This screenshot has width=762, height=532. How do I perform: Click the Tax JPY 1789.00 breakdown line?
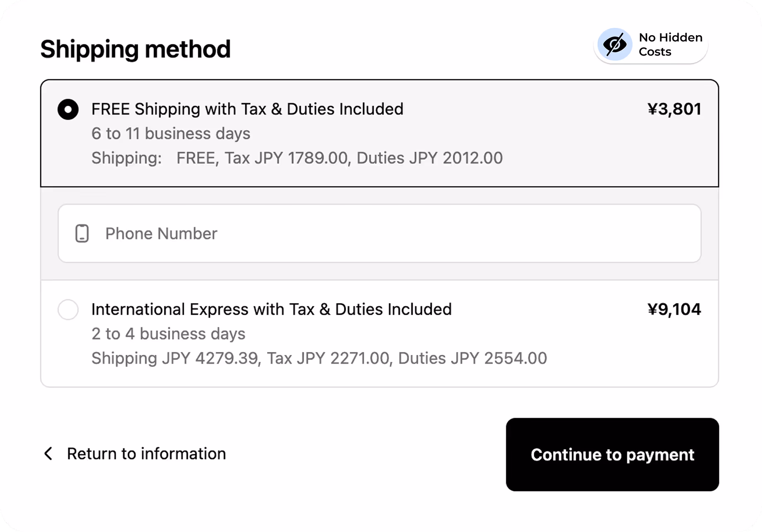297,158
